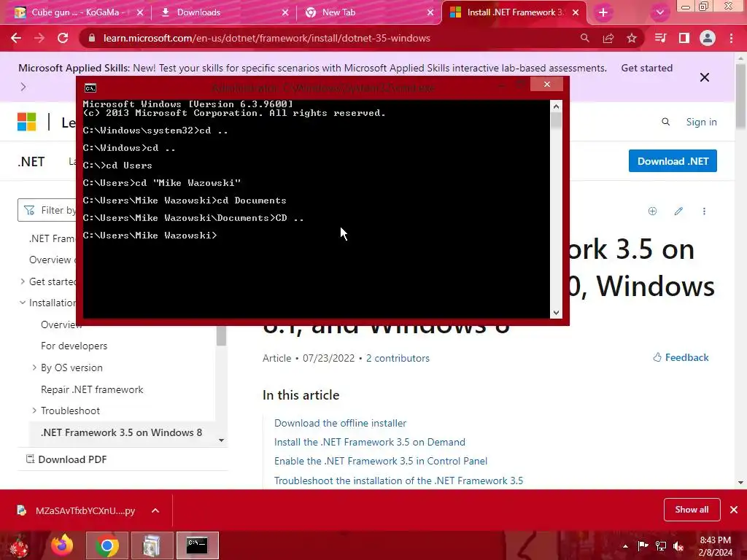Open the tab search dropdown arrow
The image size is (747, 560).
tap(659, 12)
